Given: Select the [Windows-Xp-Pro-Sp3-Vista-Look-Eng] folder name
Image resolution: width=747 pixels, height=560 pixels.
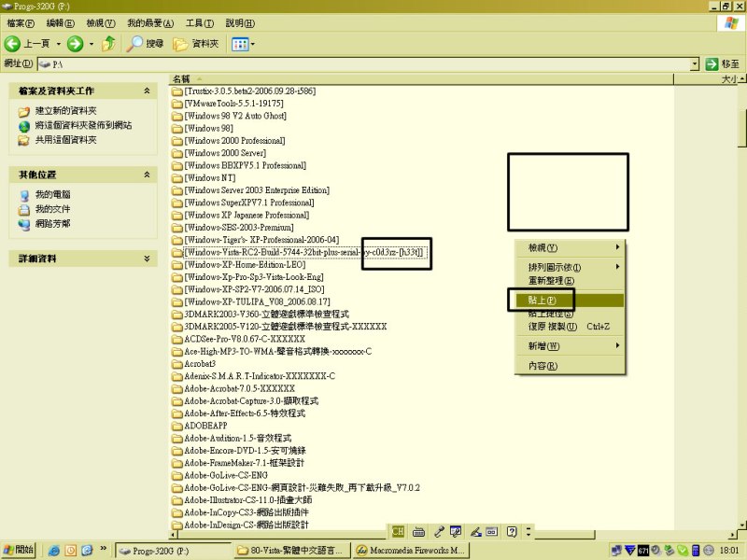Looking at the screenshot, I should pos(254,277).
